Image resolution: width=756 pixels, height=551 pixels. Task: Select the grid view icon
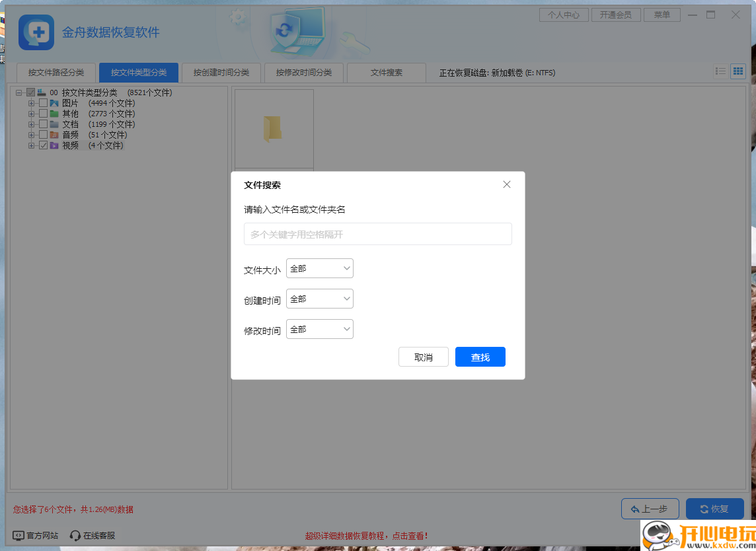(738, 71)
